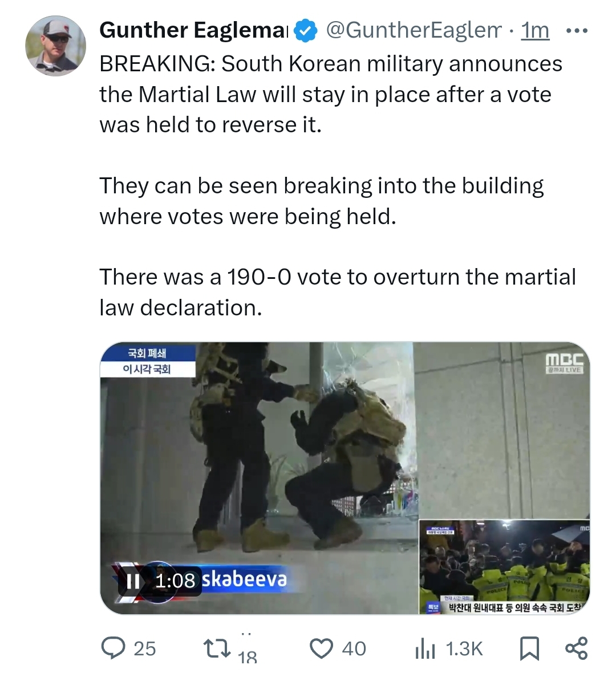The width and height of the screenshot is (616, 673).
Task: Open the share icon
Action: coord(577,648)
